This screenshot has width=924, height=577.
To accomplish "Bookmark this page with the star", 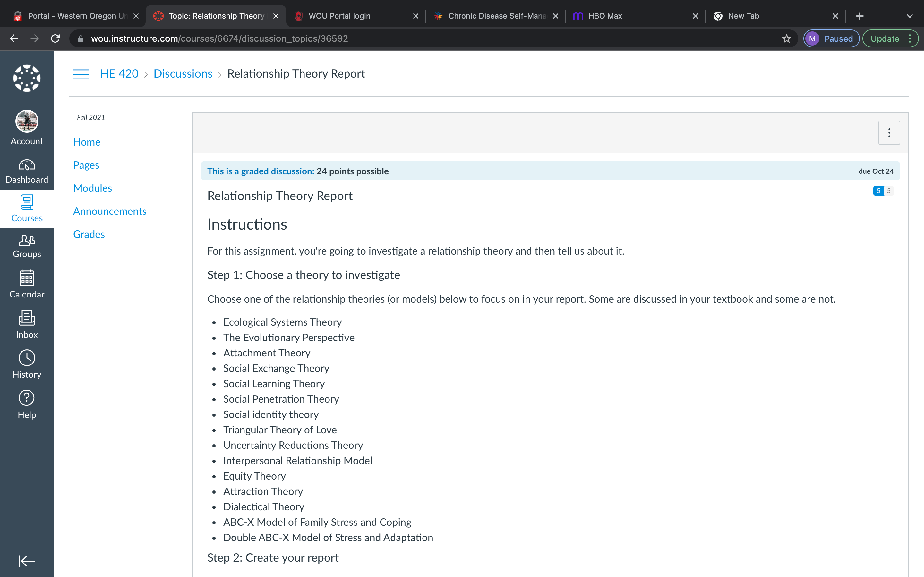I will pos(786,38).
